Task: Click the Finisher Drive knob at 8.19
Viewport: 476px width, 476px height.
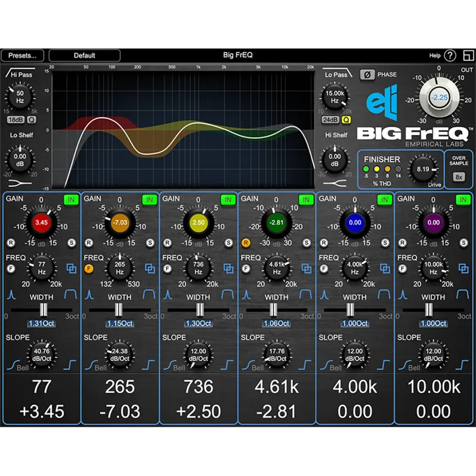Action: [423, 169]
